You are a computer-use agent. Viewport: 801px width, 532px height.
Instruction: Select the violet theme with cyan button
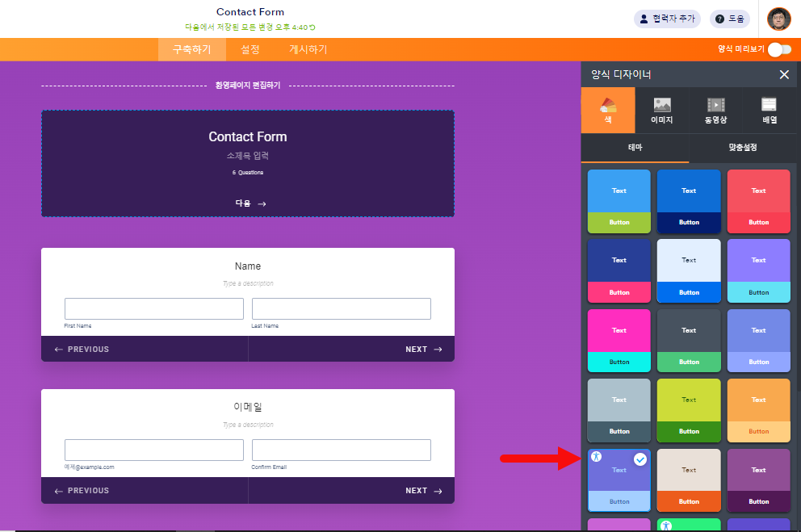tap(758, 271)
